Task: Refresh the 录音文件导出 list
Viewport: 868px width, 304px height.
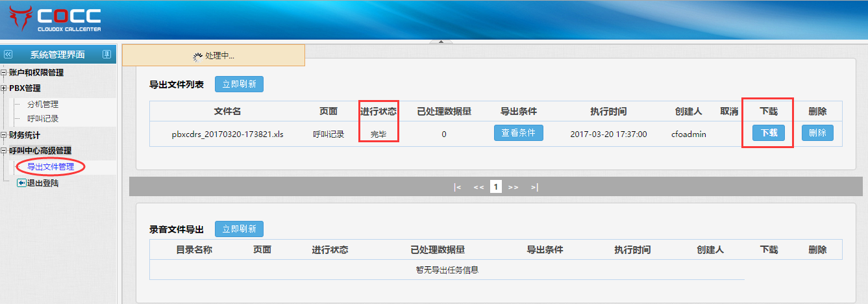Action: tap(239, 229)
